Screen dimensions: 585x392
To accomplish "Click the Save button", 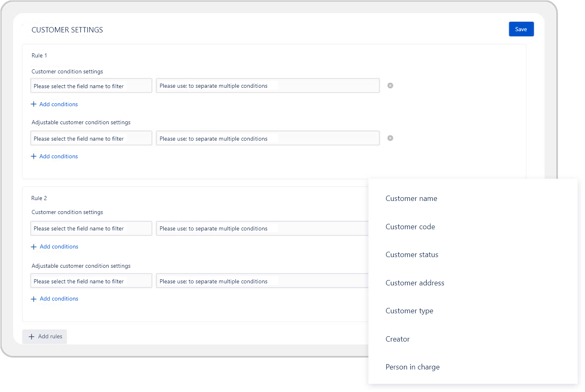I will (x=521, y=29).
